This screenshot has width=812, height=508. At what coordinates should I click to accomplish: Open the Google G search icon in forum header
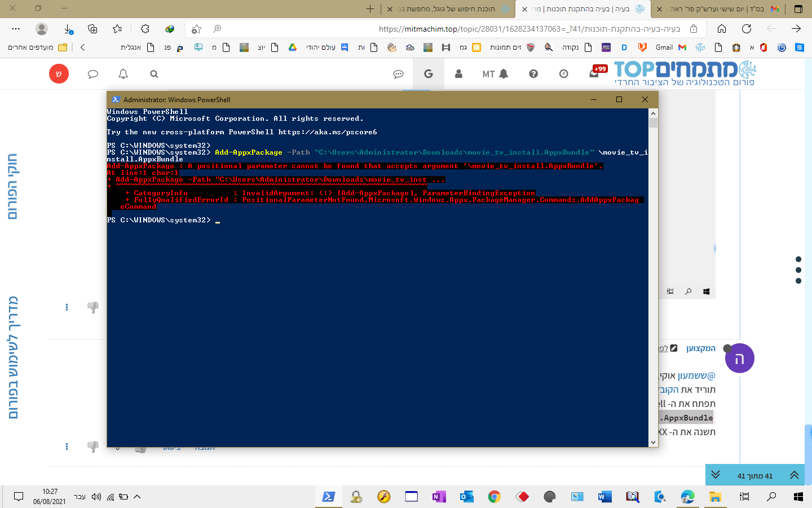click(x=429, y=74)
